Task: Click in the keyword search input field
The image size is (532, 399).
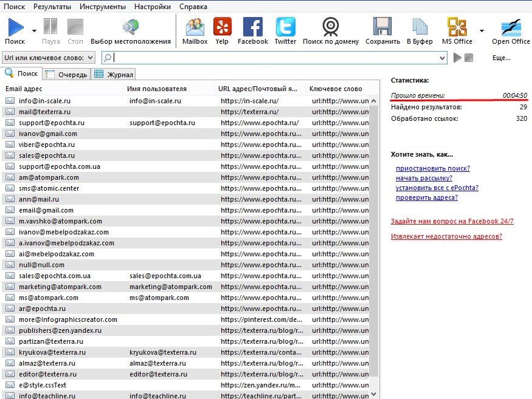Action: (275, 58)
